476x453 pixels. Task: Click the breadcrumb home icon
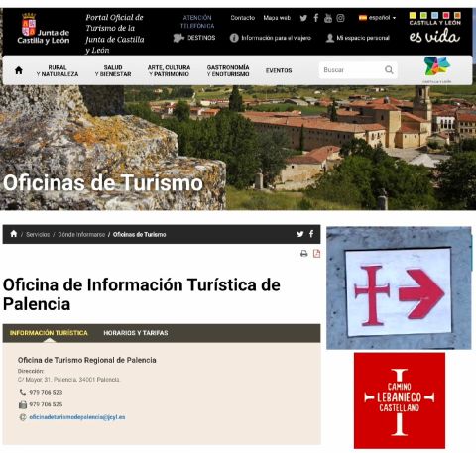click(14, 234)
